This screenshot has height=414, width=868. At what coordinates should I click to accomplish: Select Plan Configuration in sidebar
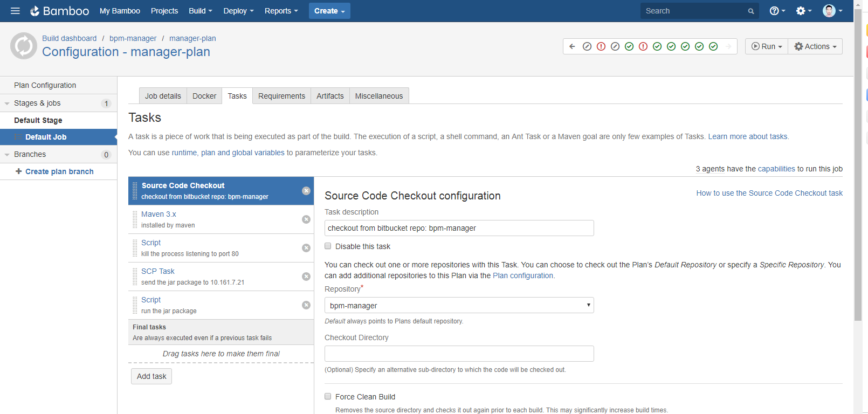[x=58, y=85]
